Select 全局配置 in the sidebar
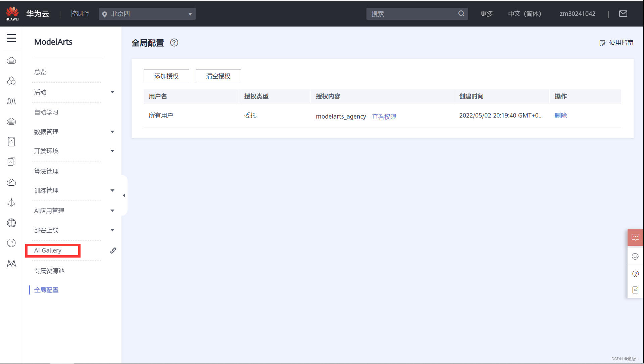Image resolution: width=644 pixels, height=364 pixels. coord(46,290)
